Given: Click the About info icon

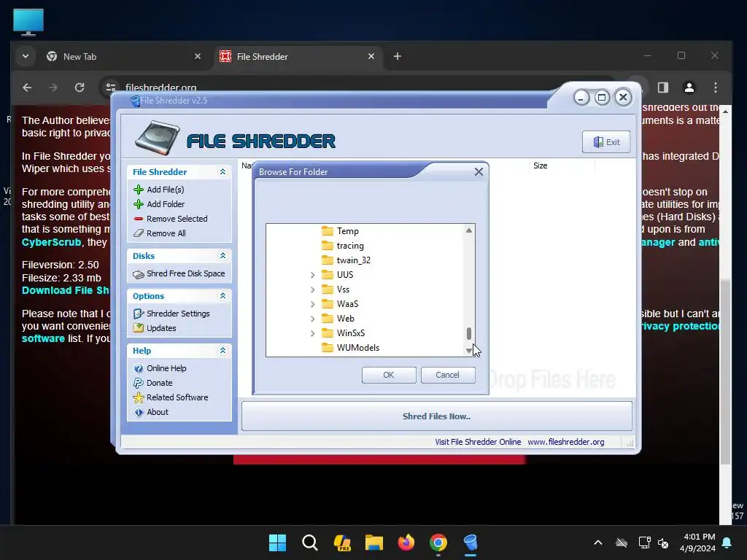Looking at the screenshot, I should 139,413.
